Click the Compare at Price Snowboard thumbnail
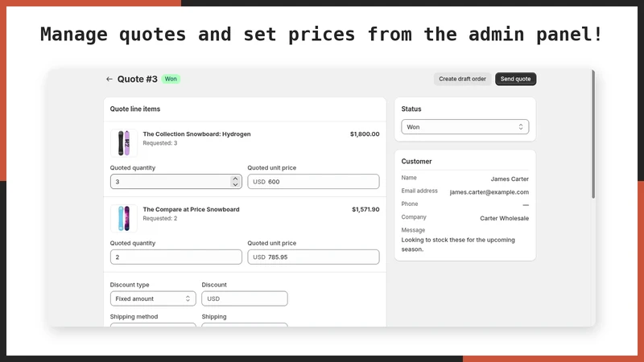This screenshot has width=644, height=362. pos(124,218)
